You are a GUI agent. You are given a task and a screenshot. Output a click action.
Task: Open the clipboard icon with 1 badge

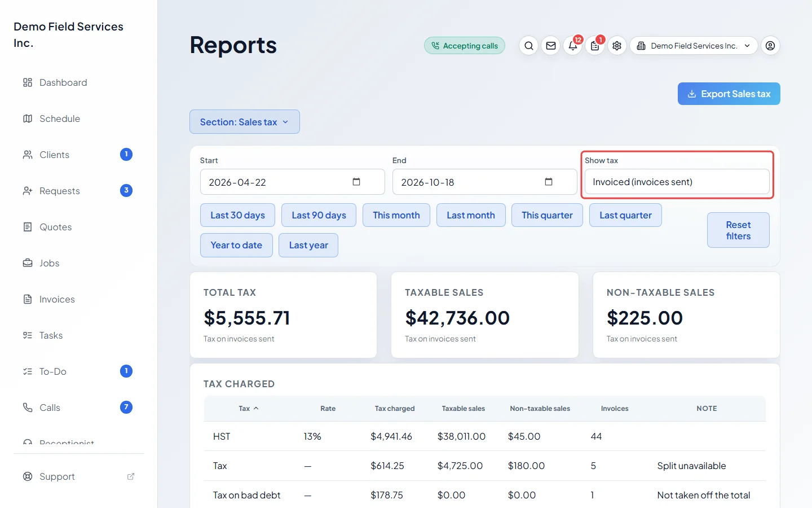click(595, 46)
